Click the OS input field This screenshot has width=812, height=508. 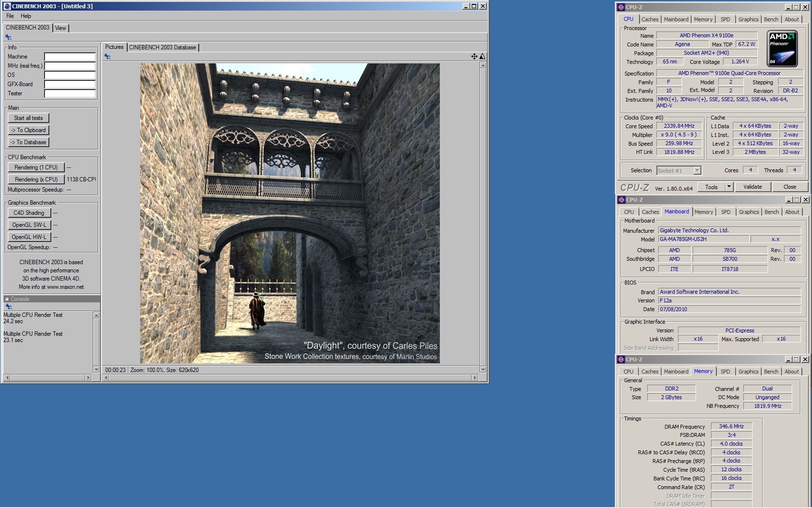(x=70, y=75)
